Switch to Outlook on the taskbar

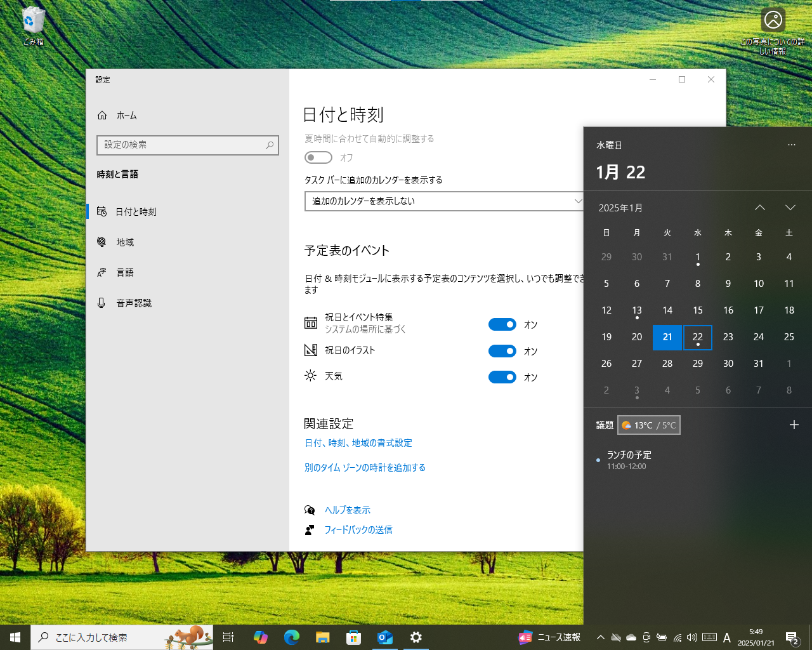(x=384, y=637)
